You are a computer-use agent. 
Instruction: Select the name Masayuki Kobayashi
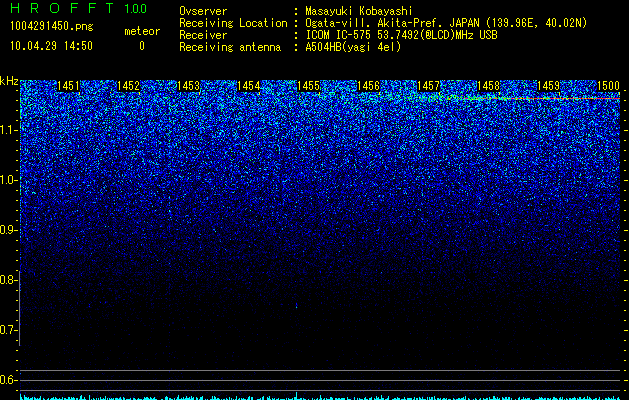359,11
